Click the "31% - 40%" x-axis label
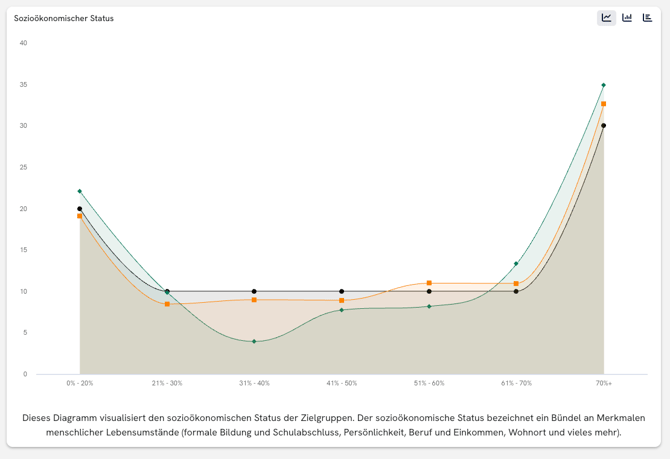Viewport: 670px width, 459px height. coord(254,383)
